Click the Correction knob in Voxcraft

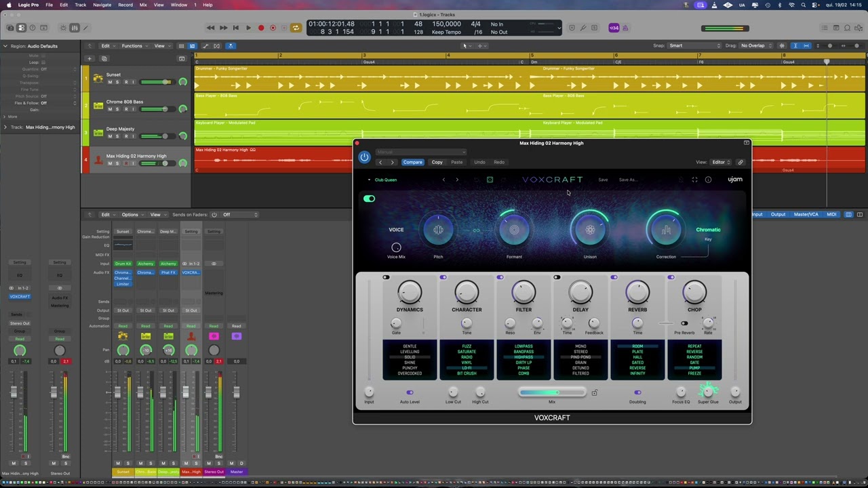666,230
